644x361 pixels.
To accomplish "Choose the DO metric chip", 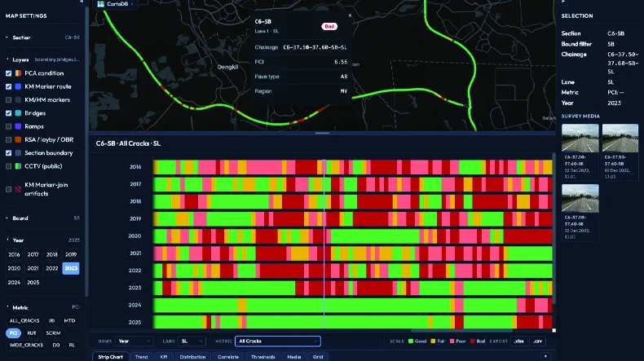I will click(x=56, y=345).
